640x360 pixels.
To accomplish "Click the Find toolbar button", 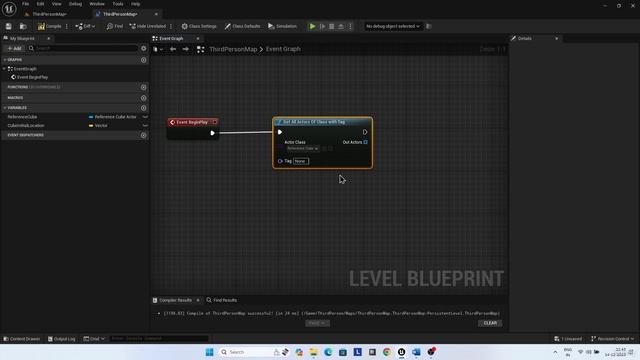I will click(115, 26).
